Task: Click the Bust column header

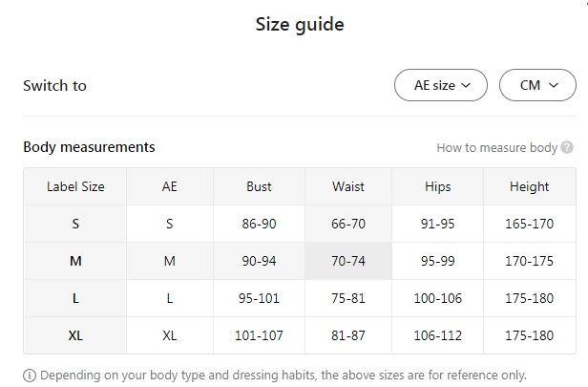Action: (x=259, y=186)
